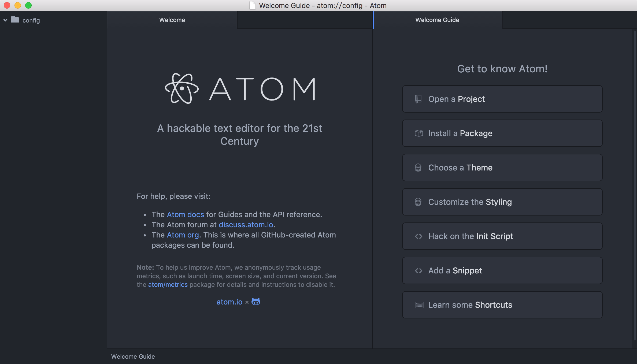Screen dimensions: 637x364
Task: Open the Atom org link
Action: click(183, 235)
